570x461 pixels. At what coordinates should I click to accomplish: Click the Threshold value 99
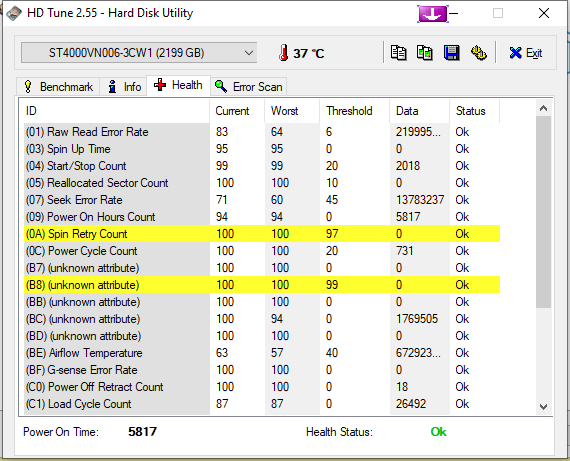tap(332, 285)
